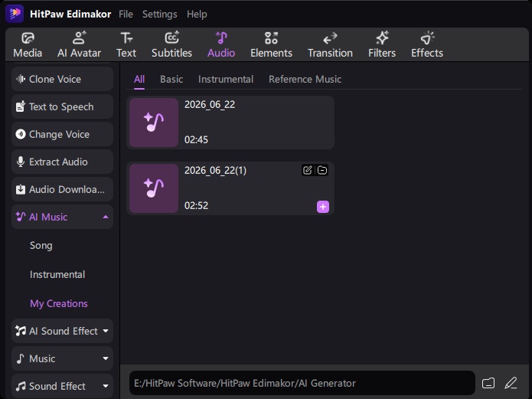Screen dimensions: 532x399
Task: Select Song under AI Music
Action: click(41, 246)
